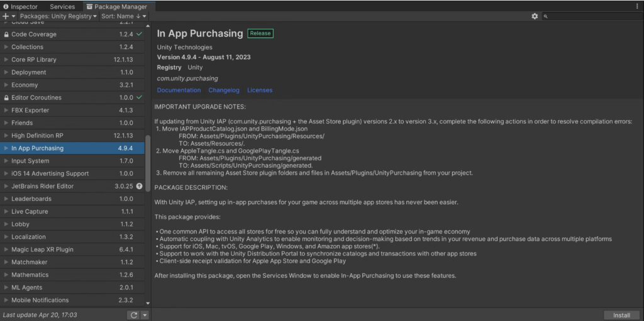The image size is (644, 321).
Task: Select Mobile Notifications package
Action: tap(72, 300)
